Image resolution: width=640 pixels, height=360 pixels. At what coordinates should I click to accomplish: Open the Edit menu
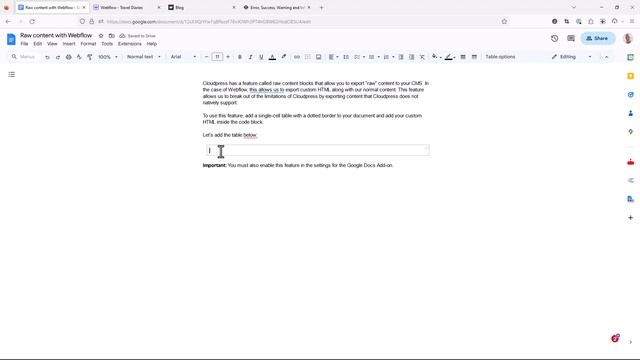coord(38,44)
